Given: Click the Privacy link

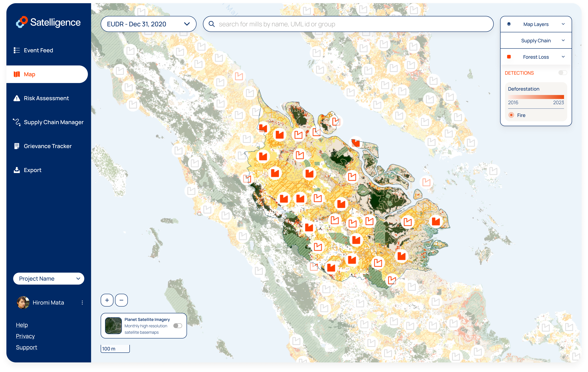Looking at the screenshot, I should click(25, 336).
